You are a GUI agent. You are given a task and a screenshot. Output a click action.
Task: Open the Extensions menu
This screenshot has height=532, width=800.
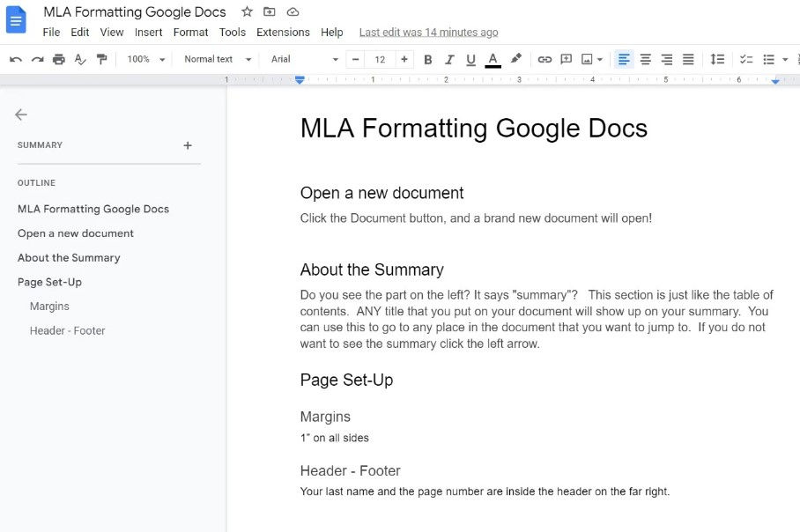click(283, 32)
